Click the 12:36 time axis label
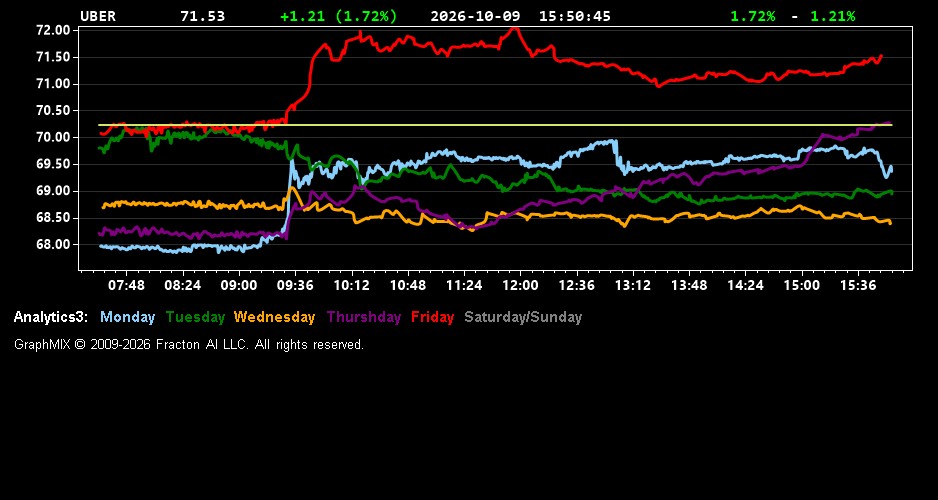This screenshot has height=500, width=938. 577,286
